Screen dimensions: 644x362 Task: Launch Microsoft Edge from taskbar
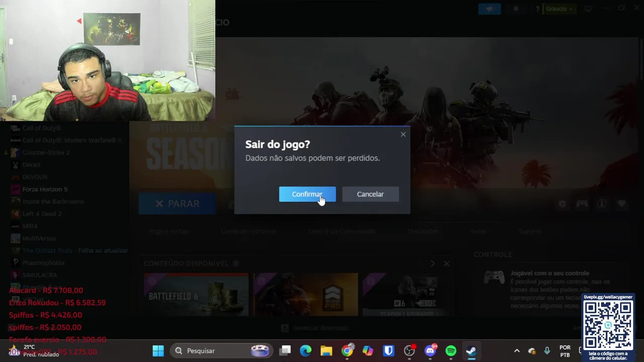pos(306,350)
